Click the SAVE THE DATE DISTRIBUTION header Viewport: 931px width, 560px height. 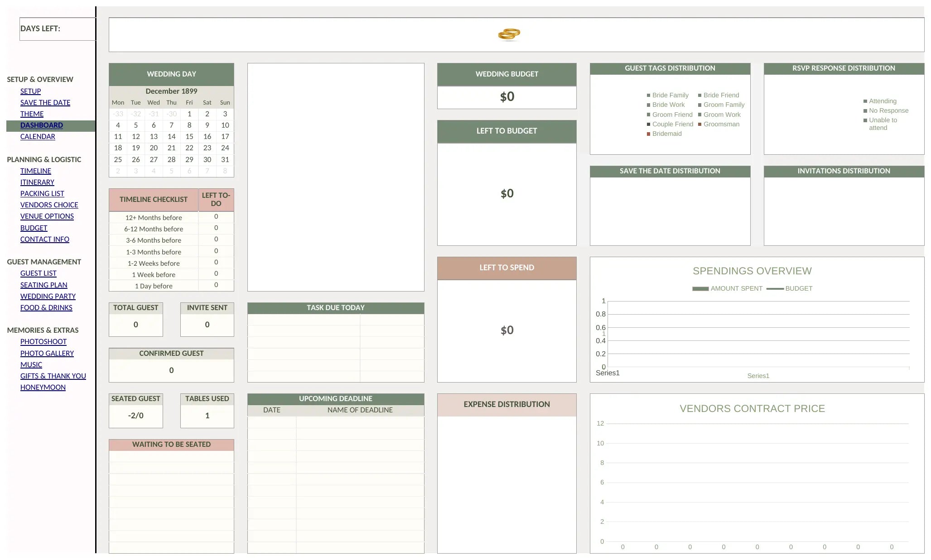(670, 171)
